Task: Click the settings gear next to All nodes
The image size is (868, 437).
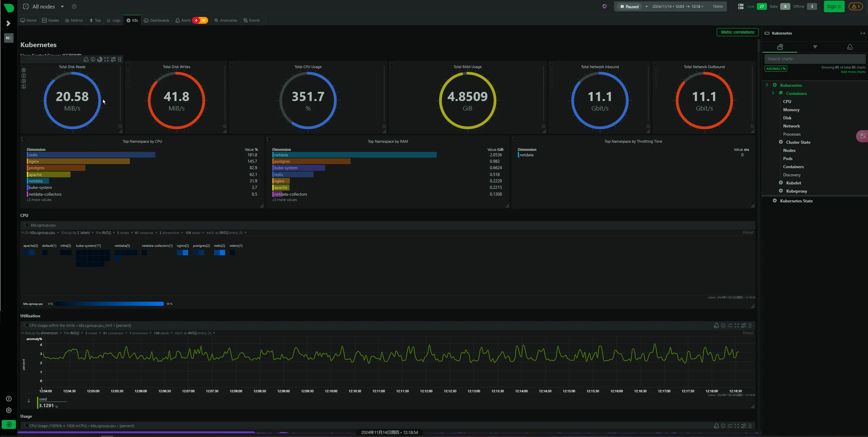Action: (74, 6)
